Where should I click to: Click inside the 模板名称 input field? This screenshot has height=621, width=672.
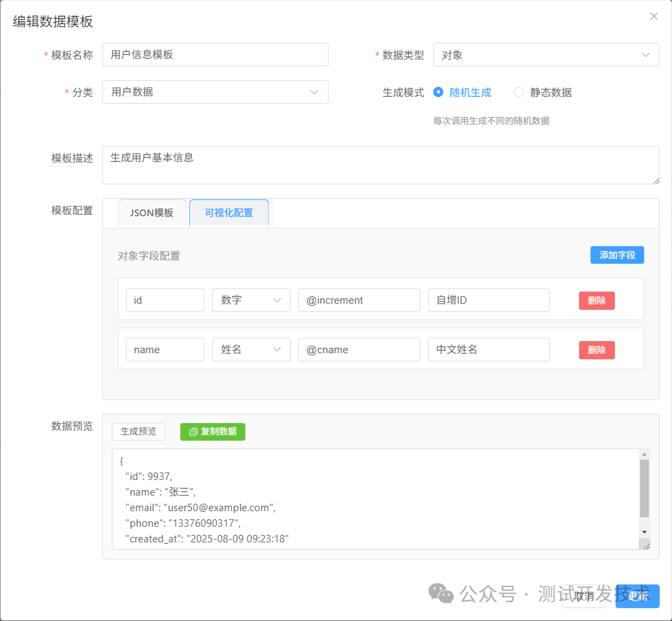[x=214, y=54]
